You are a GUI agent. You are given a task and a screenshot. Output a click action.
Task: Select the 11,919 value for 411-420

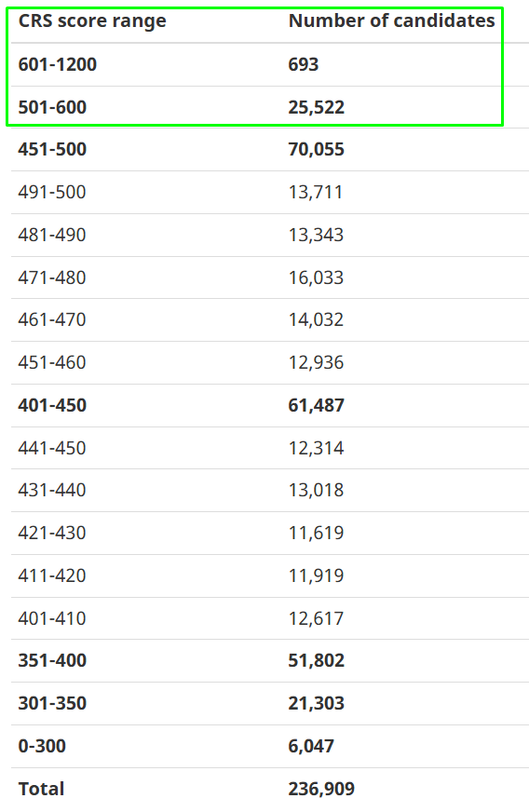tap(316, 575)
